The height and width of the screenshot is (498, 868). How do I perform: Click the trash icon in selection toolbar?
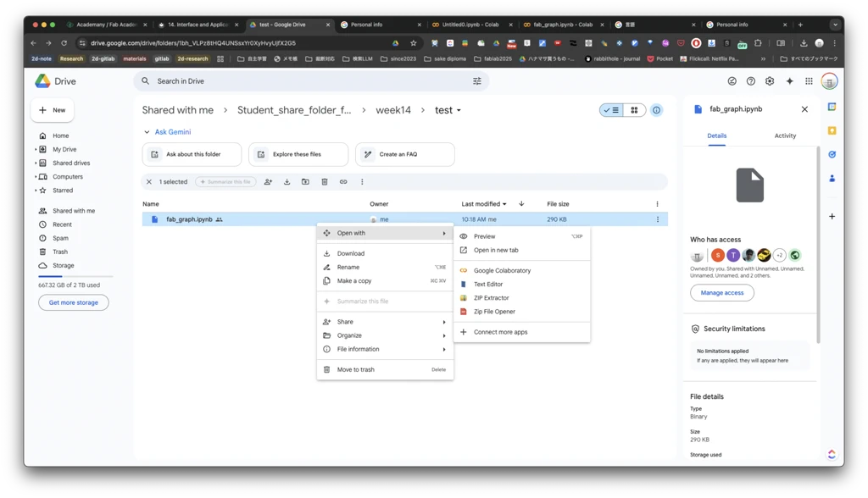pos(325,181)
